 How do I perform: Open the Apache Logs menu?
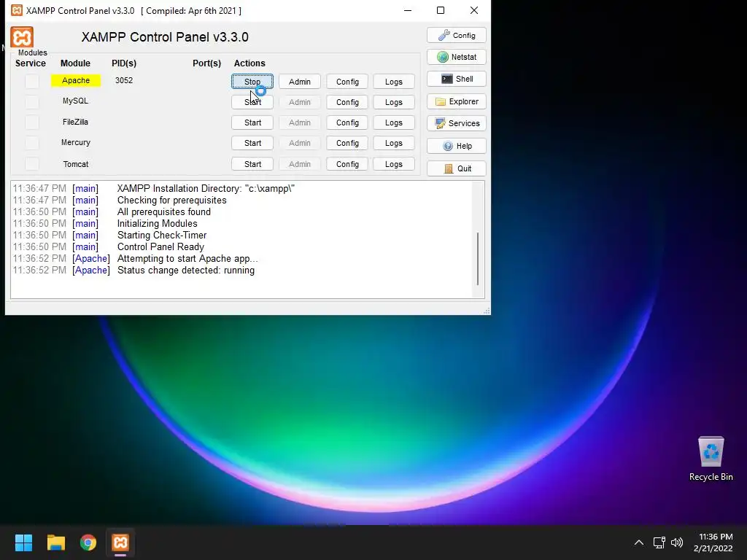click(x=393, y=82)
